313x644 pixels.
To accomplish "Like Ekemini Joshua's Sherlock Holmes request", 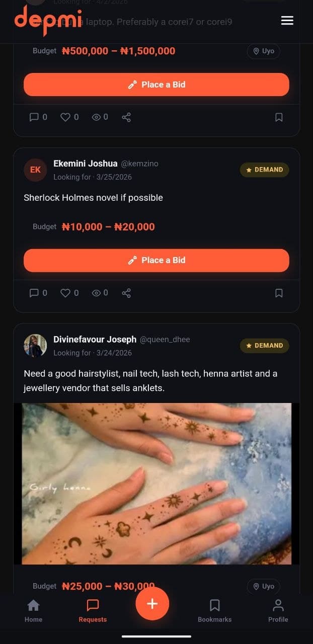I will click(x=65, y=293).
